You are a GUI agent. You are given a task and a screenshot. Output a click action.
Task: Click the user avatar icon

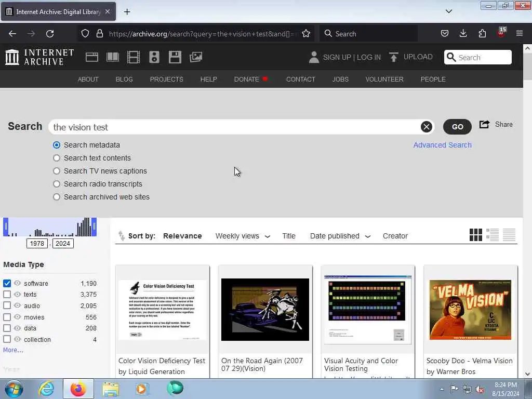tap(314, 57)
